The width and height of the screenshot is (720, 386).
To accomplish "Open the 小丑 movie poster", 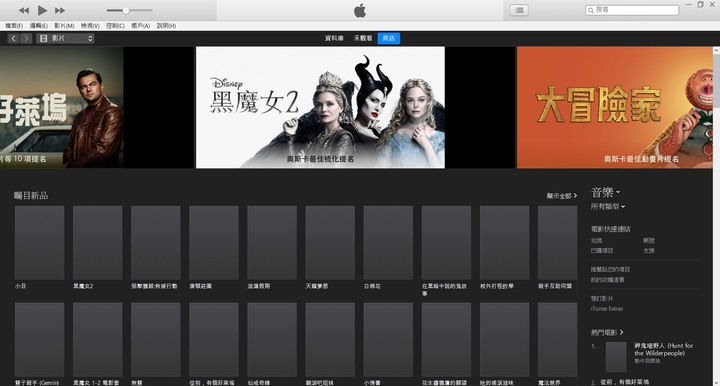I will (39, 243).
